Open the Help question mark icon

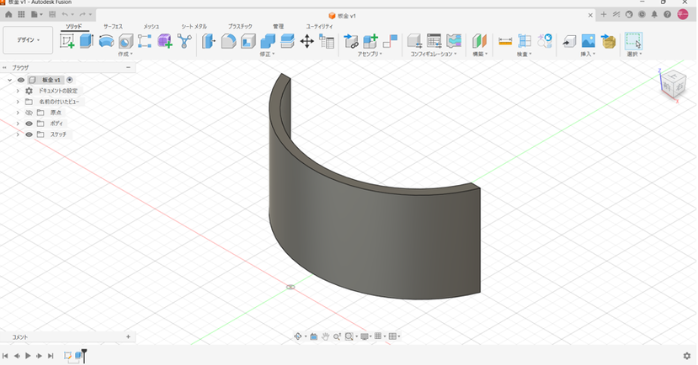point(667,14)
